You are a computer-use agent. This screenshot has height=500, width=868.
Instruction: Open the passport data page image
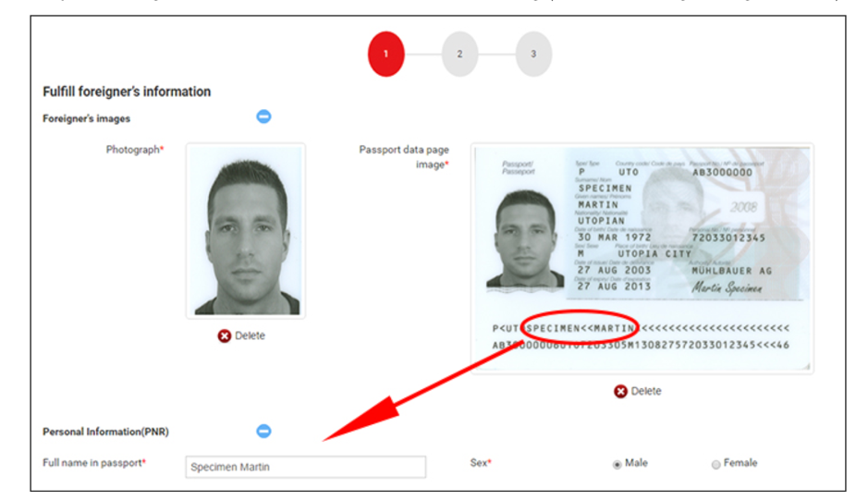point(642,258)
